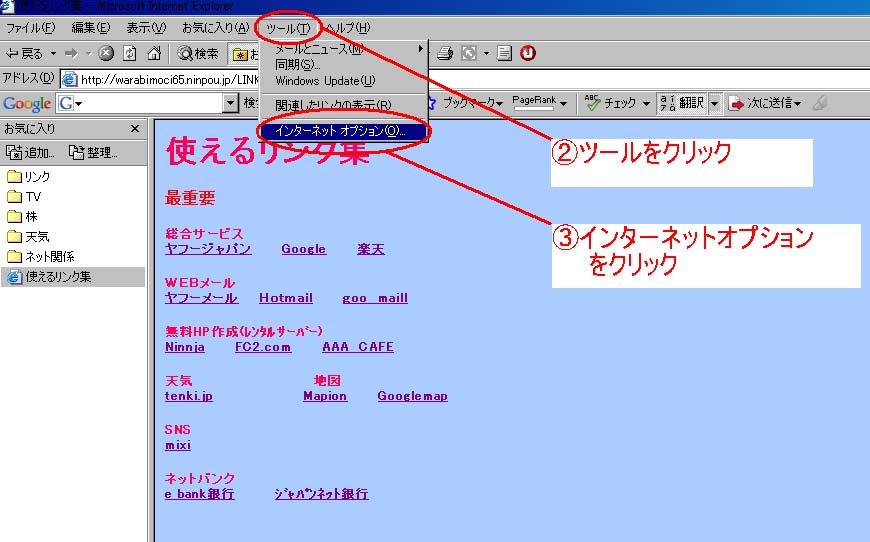Click the page icon in address bar
This screenshot has width=870, height=542.
[x=69, y=79]
